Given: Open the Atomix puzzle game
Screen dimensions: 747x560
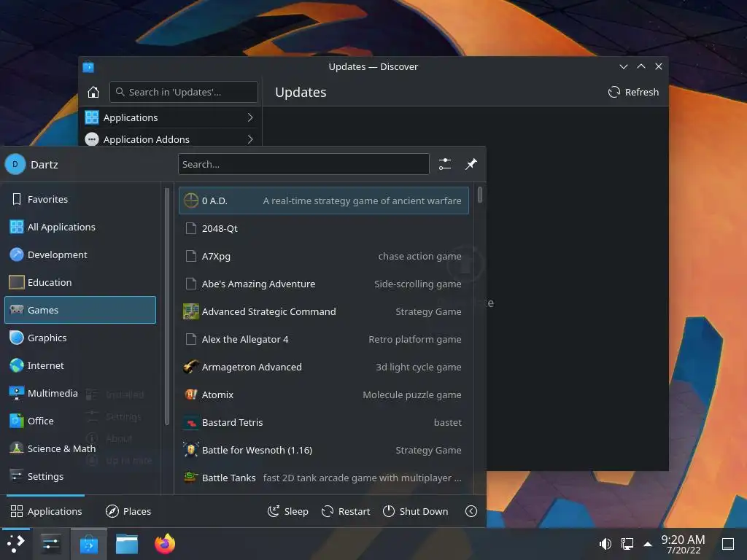Looking at the screenshot, I should [x=323, y=394].
